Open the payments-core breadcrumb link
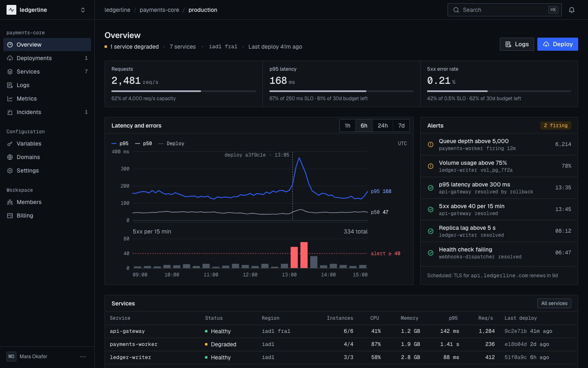Image resolution: width=588 pixels, height=368 pixels. 159,10
